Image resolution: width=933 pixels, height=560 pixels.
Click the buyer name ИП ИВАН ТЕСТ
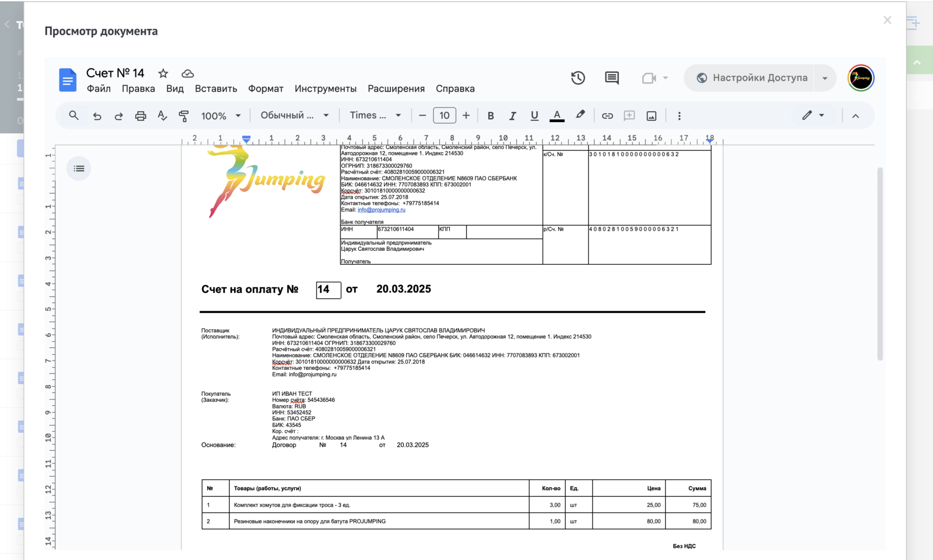pyautogui.click(x=292, y=393)
